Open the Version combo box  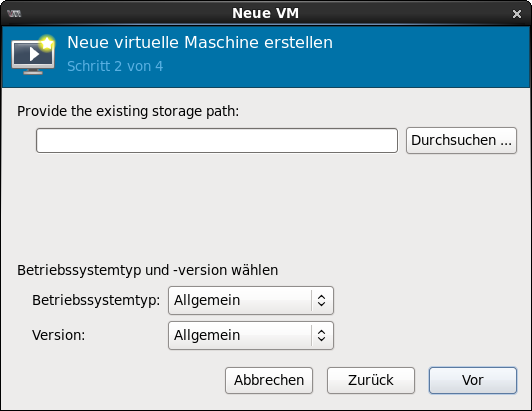[251, 335]
